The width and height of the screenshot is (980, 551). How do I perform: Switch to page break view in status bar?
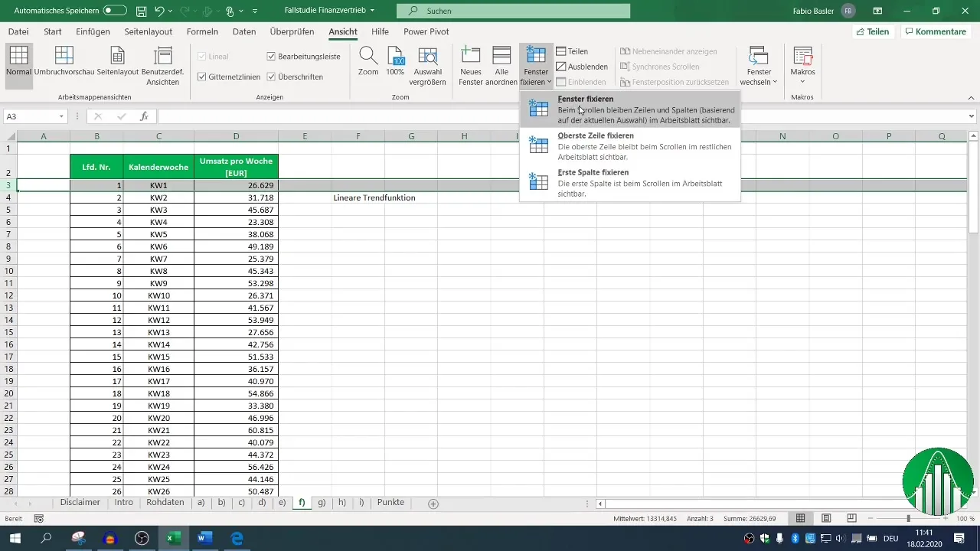click(853, 518)
